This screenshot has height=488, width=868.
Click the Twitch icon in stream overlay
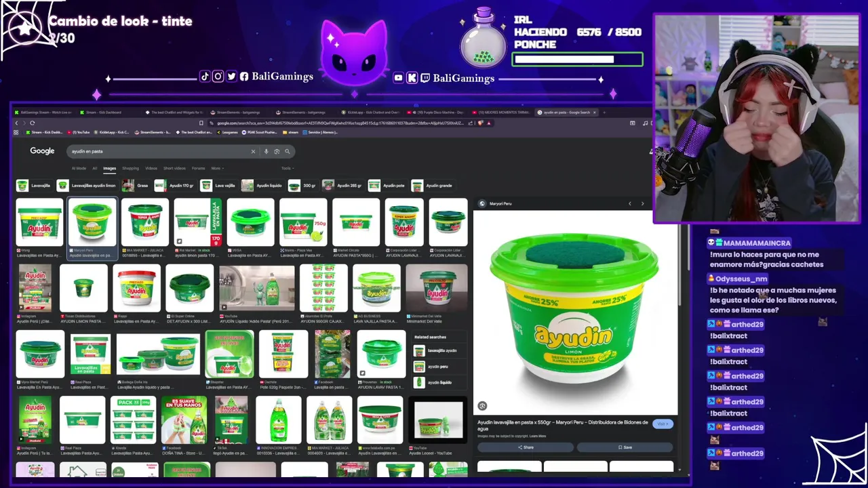pyautogui.click(x=425, y=78)
